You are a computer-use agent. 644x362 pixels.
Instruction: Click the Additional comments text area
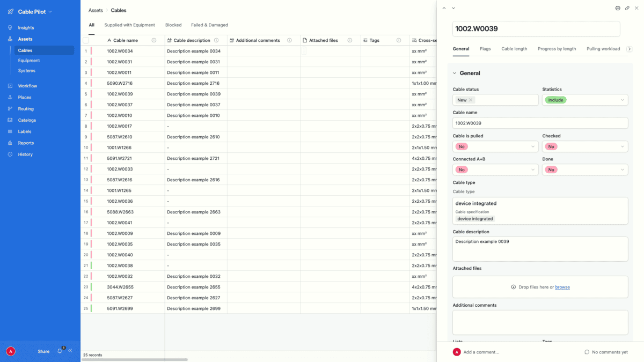pyautogui.click(x=540, y=322)
